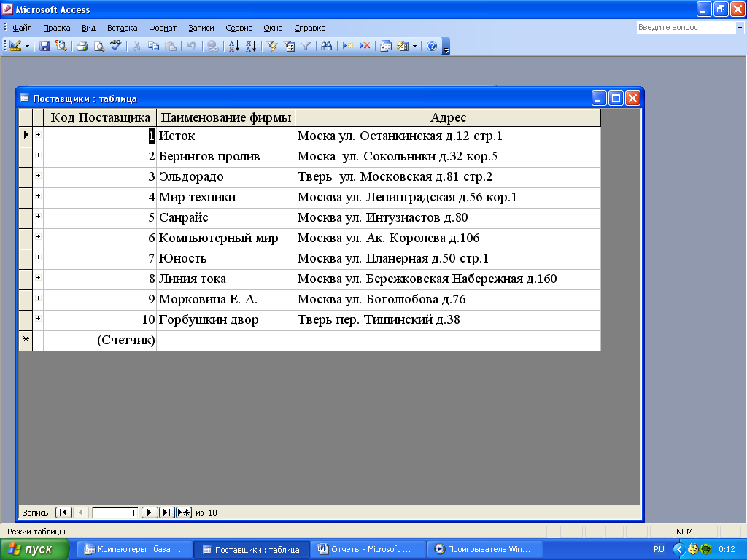Viewport: 747px width, 560px height.
Task: Open the Сервис menu
Action: click(239, 28)
